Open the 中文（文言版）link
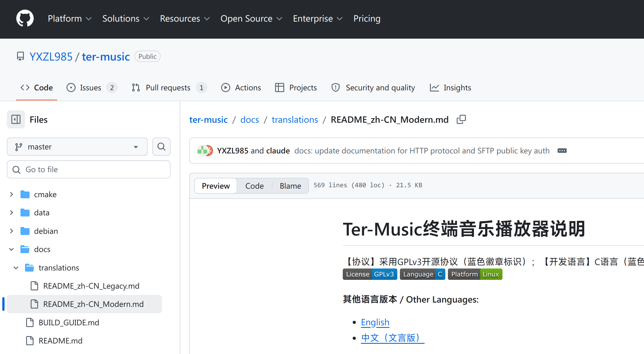Viewport: 644px width, 354px height. coord(392,338)
